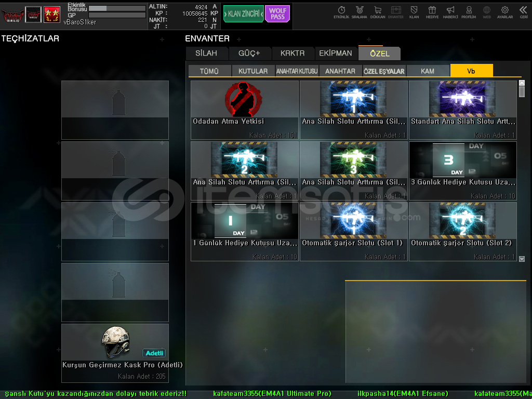The width and height of the screenshot is (532, 399).
Task: Open the Ayarlar settings gear
Action: tap(505, 12)
